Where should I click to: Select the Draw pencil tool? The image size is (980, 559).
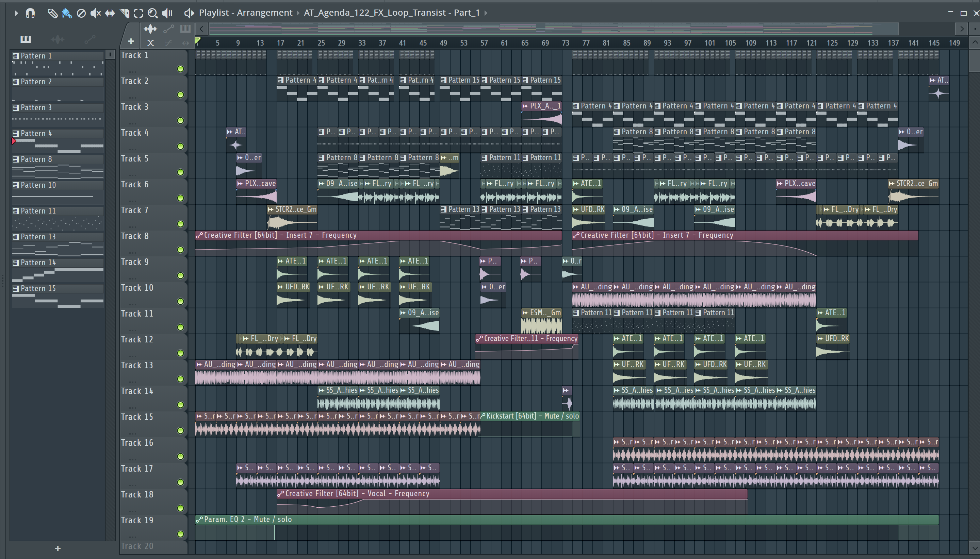[x=53, y=14]
